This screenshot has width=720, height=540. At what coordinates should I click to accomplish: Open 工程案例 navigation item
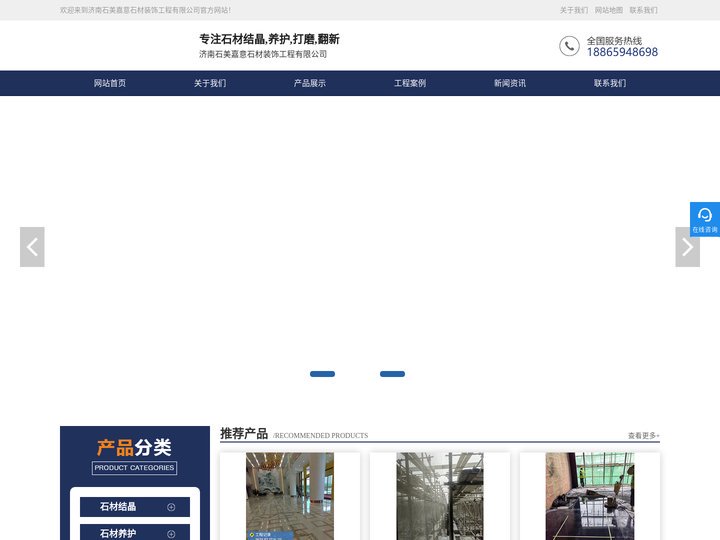pos(410,83)
